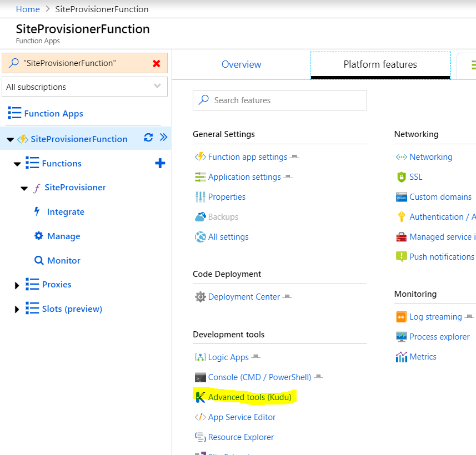Collapse the SiteProvisioner function node
Screen dimensions: 476x455
coord(24,189)
